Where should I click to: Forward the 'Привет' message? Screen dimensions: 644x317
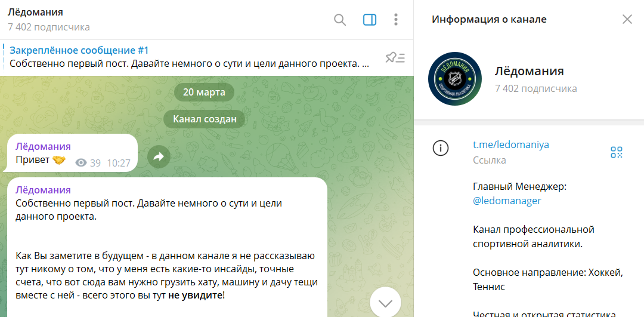click(x=159, y=156)
